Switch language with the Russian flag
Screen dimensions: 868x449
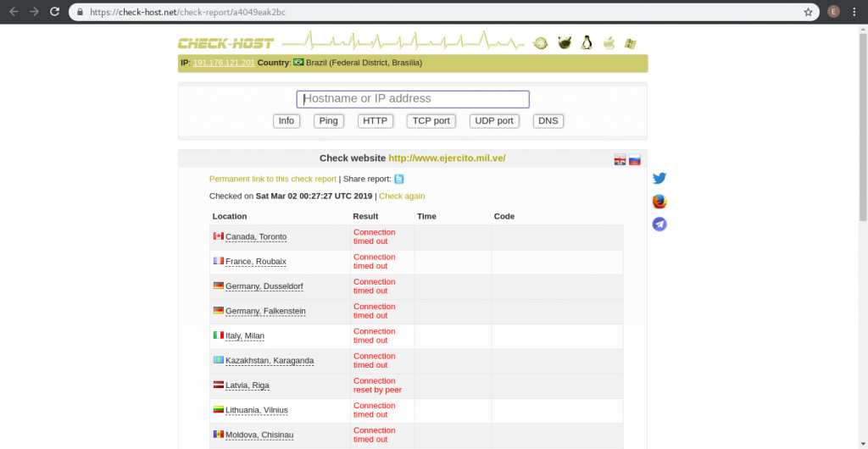coord(634,160)
